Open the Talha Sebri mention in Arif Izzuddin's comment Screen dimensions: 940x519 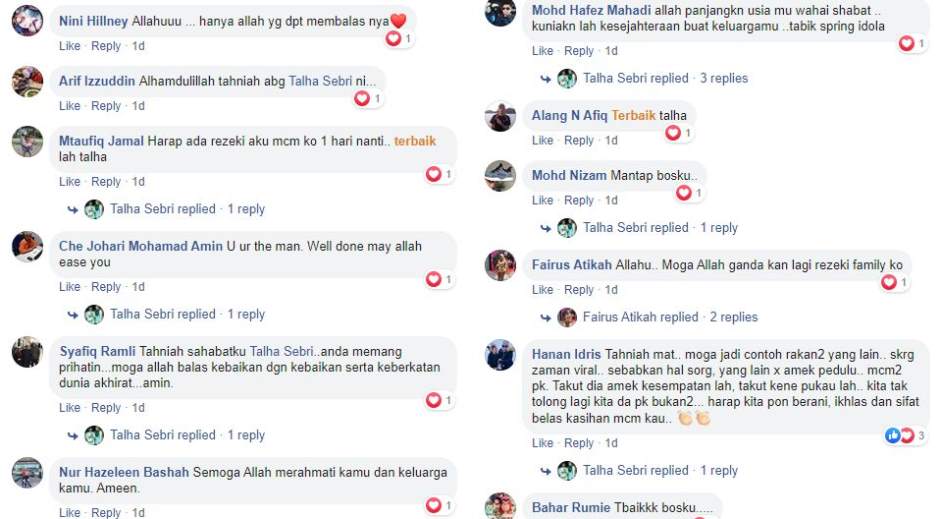pyautogui.click(x=320, y=81)
